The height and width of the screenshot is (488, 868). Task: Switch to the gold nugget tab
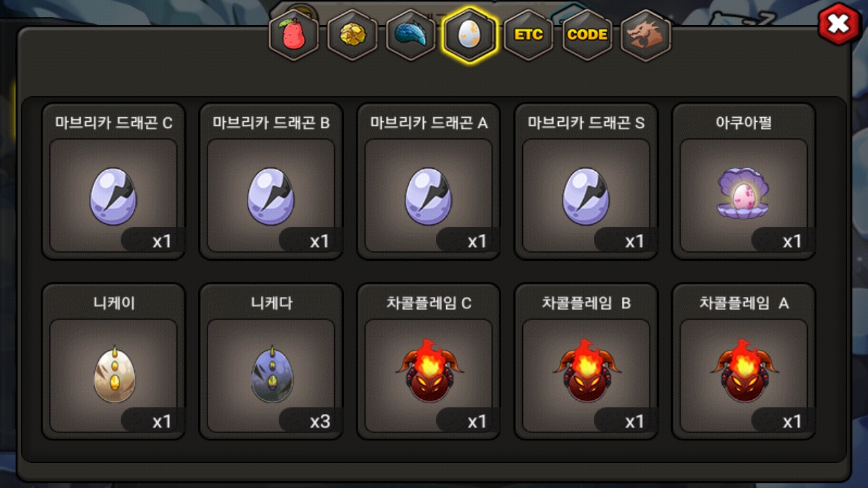[353, 35]
